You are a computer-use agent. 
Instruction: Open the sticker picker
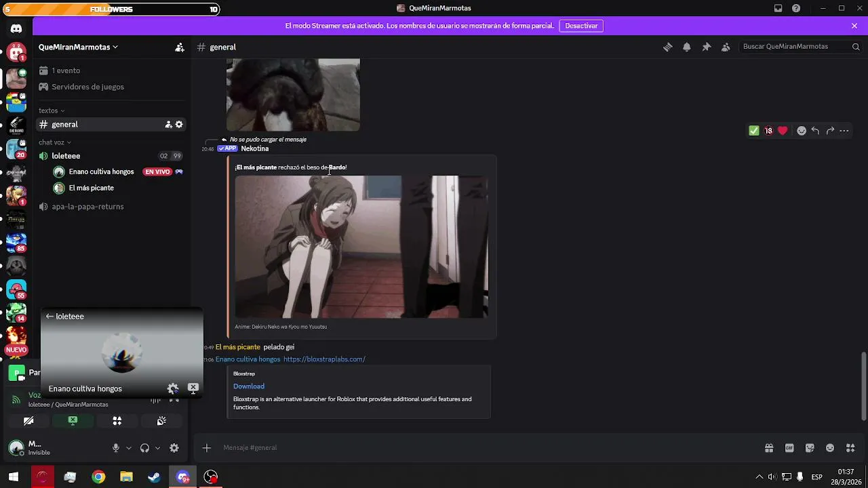(x=810, y=448)
